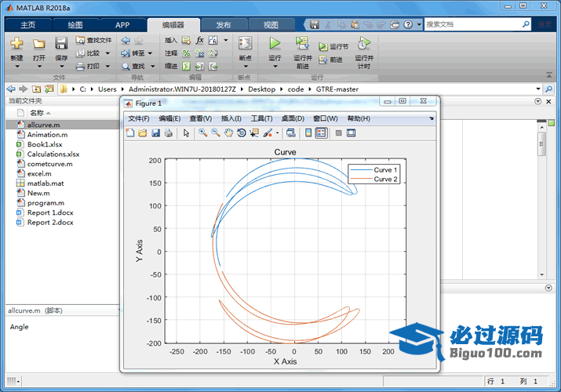Open the Tools (工具) menu in Figure 1

point(261,118)
